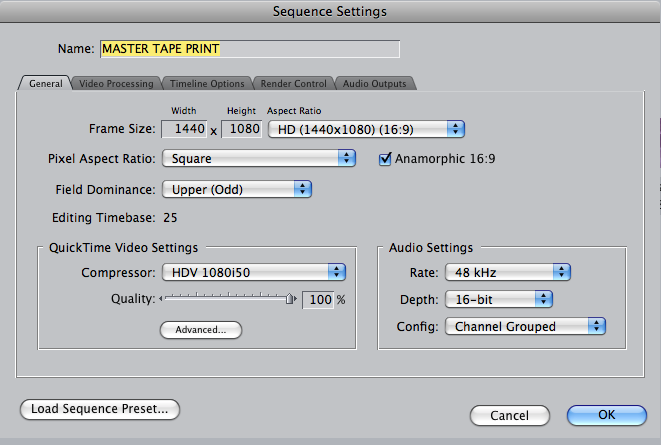661x445 pixels.
Task: Cancel the Sequence Settings dialog
Action: 511,415
